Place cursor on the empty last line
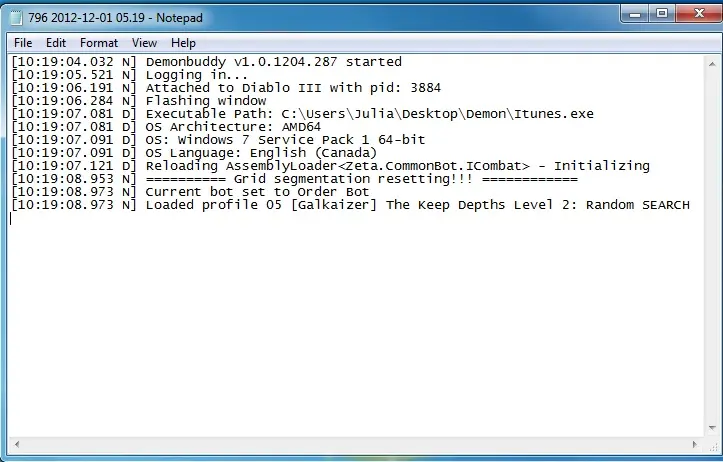This screenshot has width=723, height=462. [x=355, y=219]
